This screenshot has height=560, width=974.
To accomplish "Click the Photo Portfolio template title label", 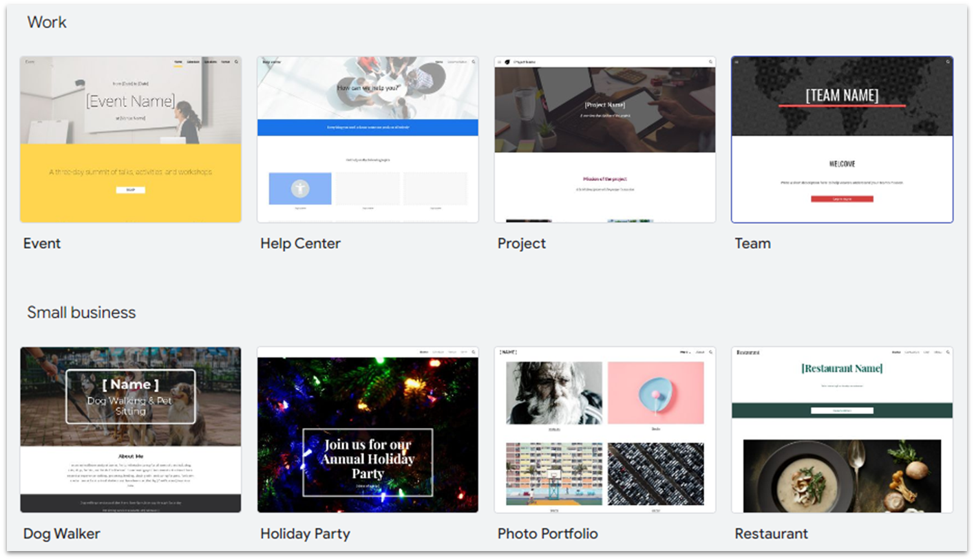I will (x=547, y=533).
